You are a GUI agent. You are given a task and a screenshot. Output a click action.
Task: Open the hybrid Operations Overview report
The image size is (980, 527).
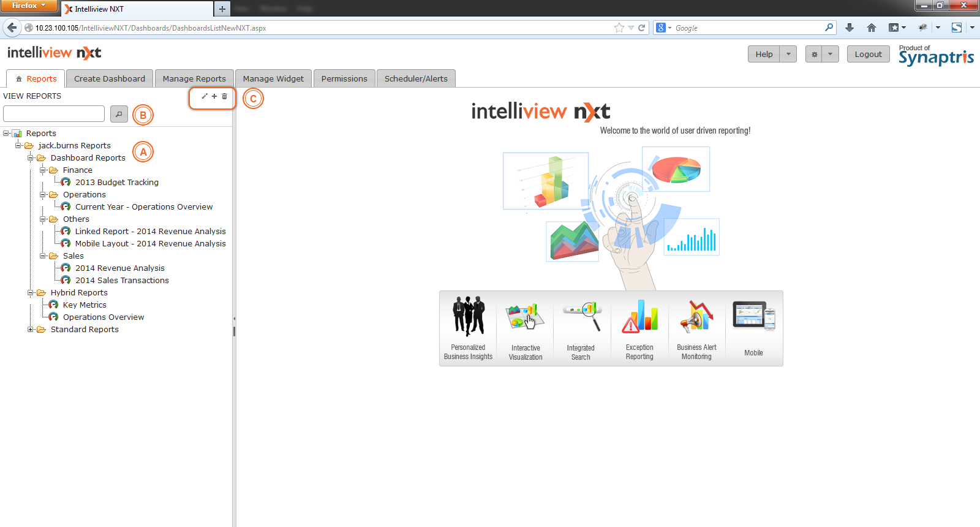[x=104, y=317]
